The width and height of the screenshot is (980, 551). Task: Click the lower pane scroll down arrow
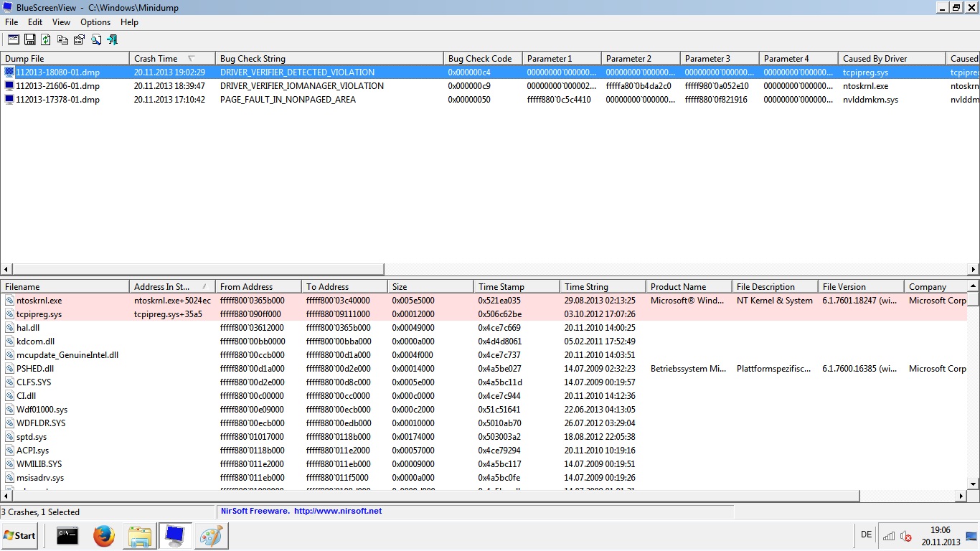pyautogui.click(x=974, y=484)
